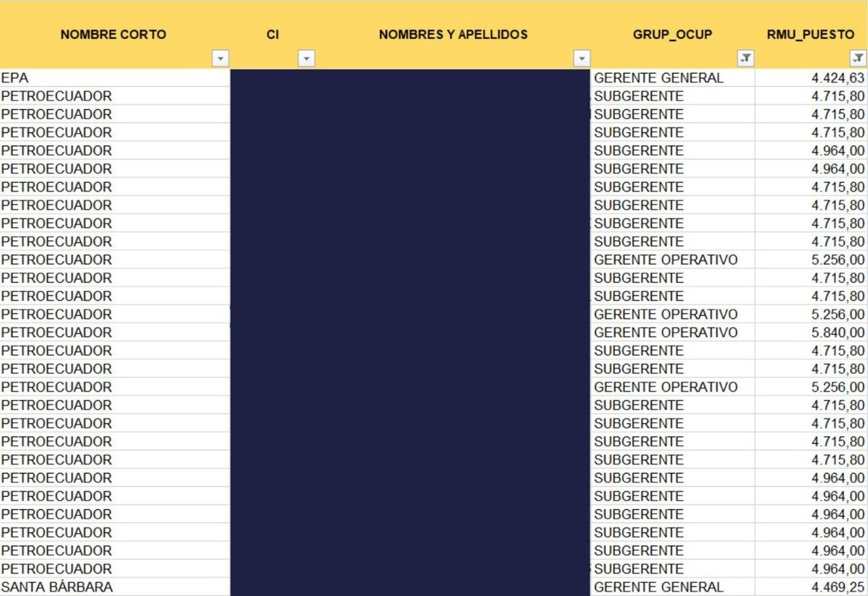Select the NOMBRES Y APELLIDOS header cell
This screenshot has height=596, width=868.
click(x=454, y=35)
